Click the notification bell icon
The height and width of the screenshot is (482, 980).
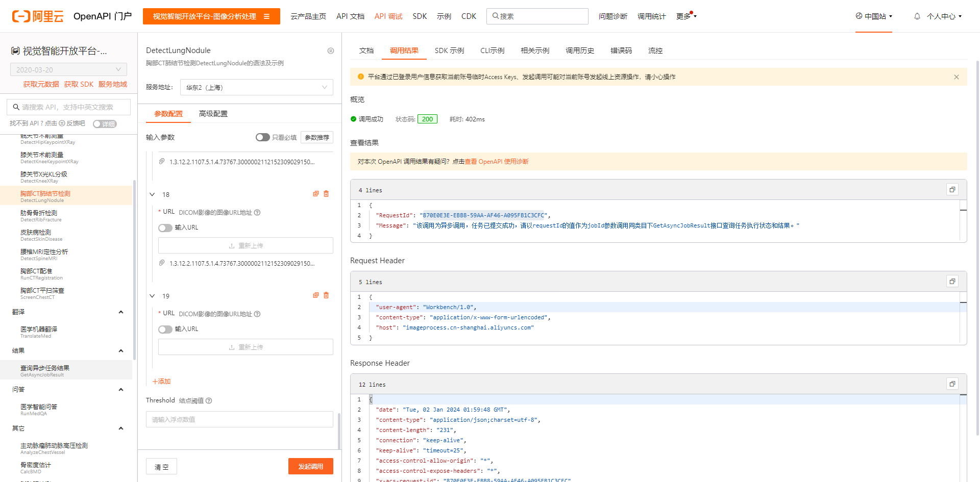point(917,16)
